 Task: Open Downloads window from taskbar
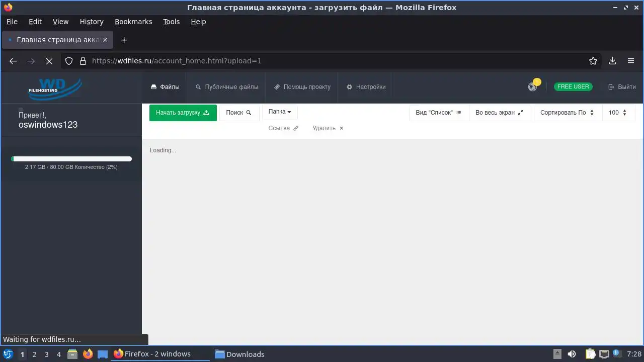pos(239,354)
